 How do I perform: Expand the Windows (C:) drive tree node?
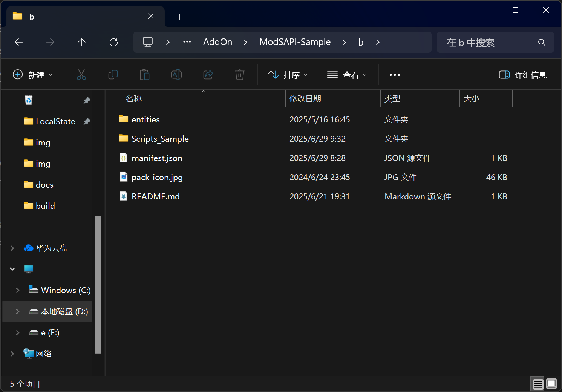(x=18, y=290)
